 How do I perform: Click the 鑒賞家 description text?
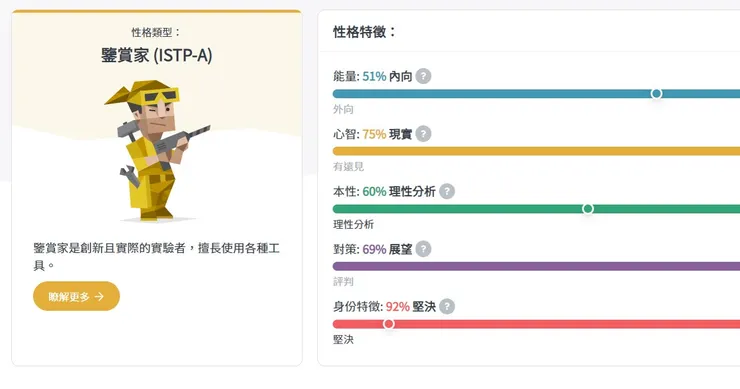156,256
